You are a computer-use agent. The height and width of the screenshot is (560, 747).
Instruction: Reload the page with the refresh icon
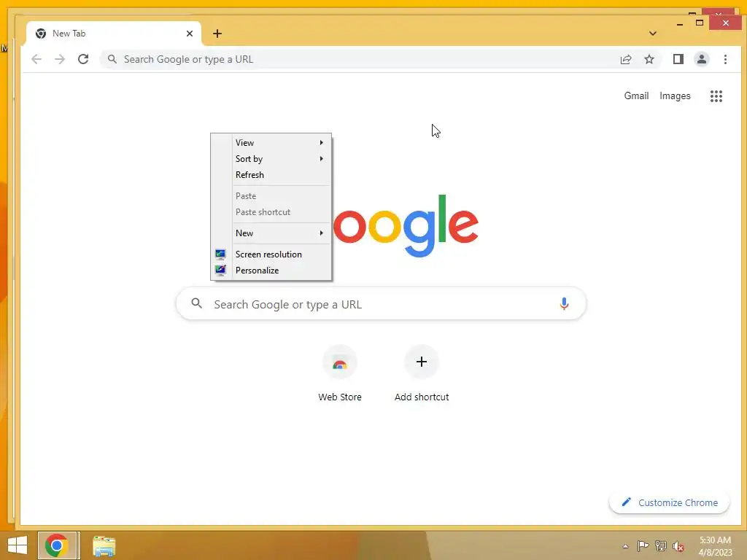(x=83, y=59)
